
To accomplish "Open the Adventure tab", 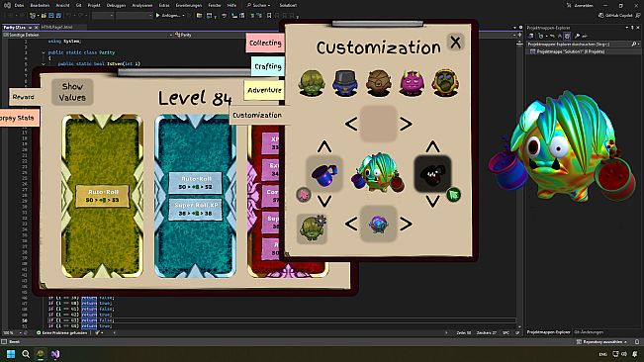I will [264, 90].
